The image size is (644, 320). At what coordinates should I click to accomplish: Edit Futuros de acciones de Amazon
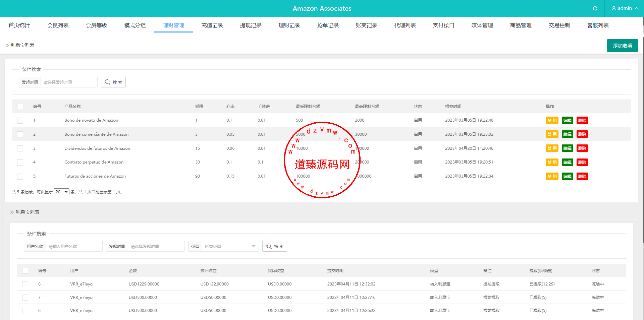567,177
